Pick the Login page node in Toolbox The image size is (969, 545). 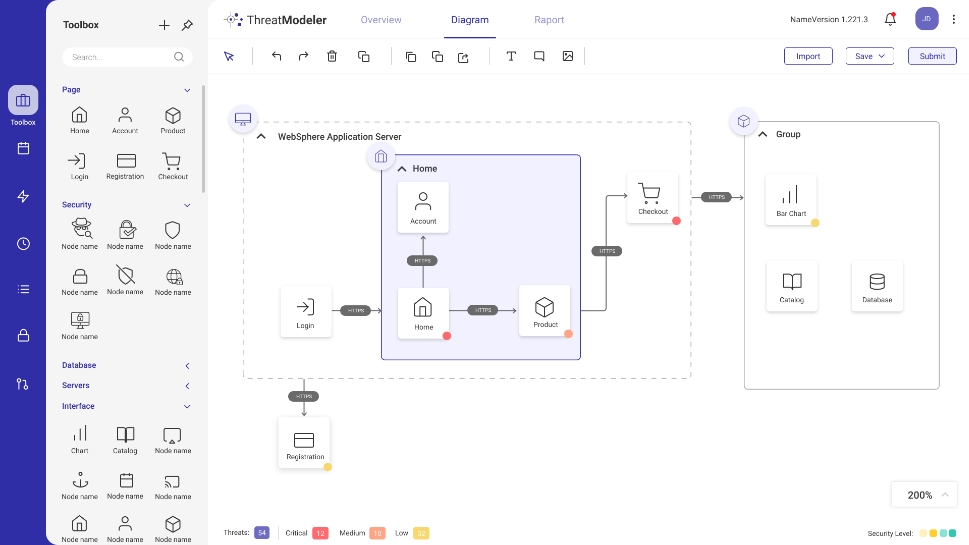[80, 166]
